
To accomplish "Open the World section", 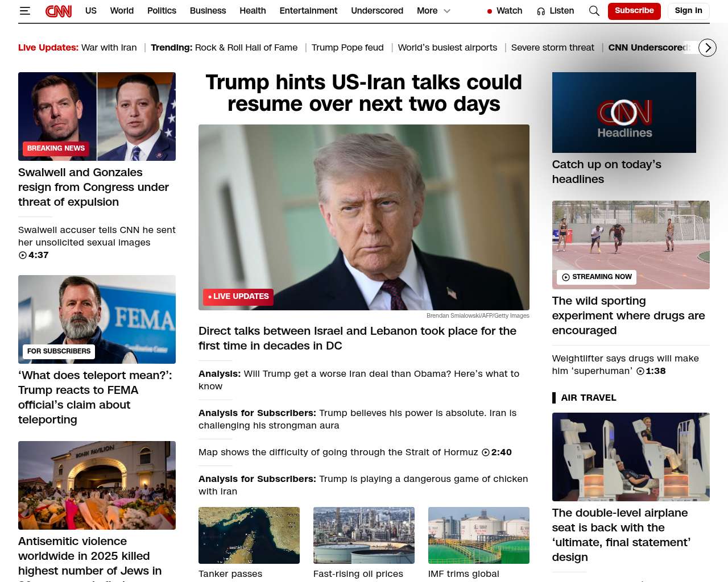I will tap(122, 11).
